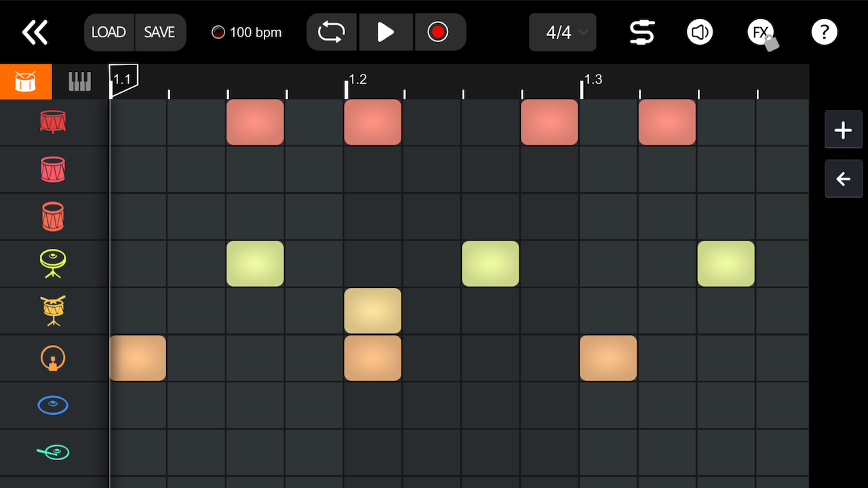
Task: Switch to the drum pads tab
Action: coord(26,81)
